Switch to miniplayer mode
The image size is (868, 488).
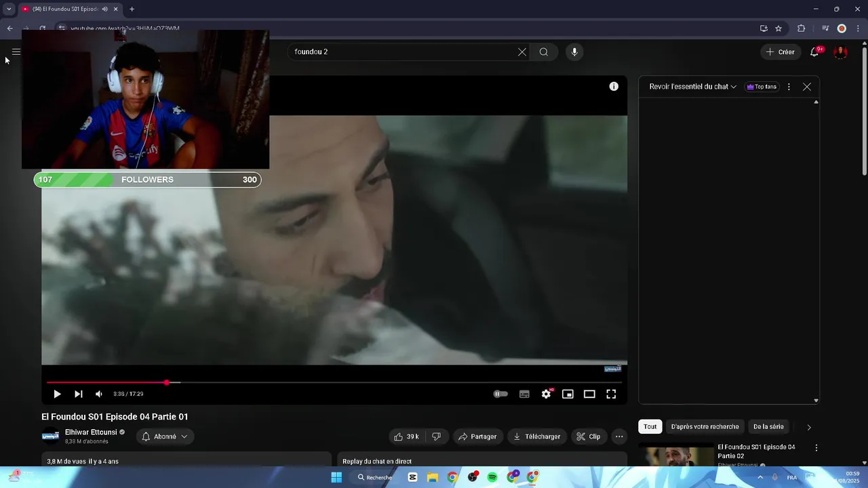point(568,394)
